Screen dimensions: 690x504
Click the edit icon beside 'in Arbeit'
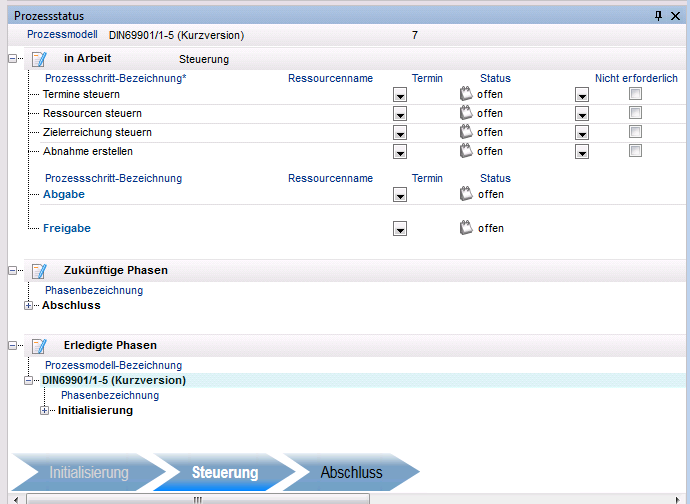pos(39,59)
